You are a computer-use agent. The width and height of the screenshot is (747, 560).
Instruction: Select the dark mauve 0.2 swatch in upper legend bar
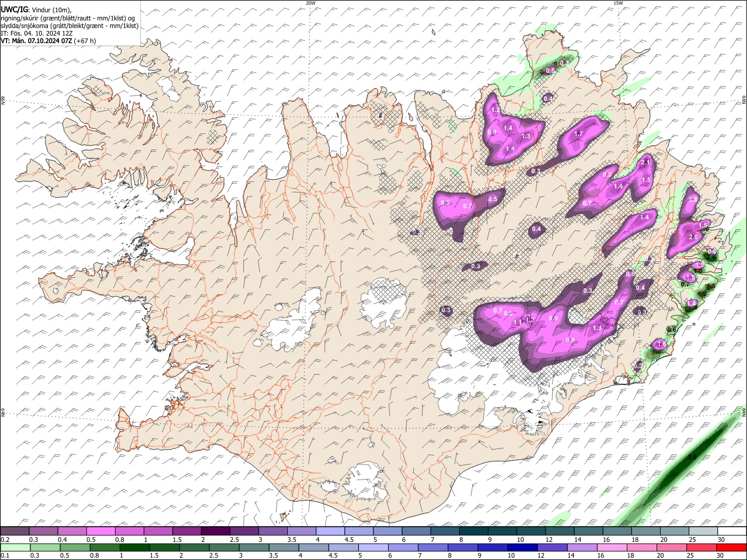point(15,531)
